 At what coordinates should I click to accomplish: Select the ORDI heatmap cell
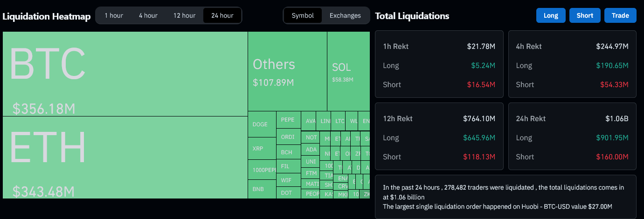[288, 137]
